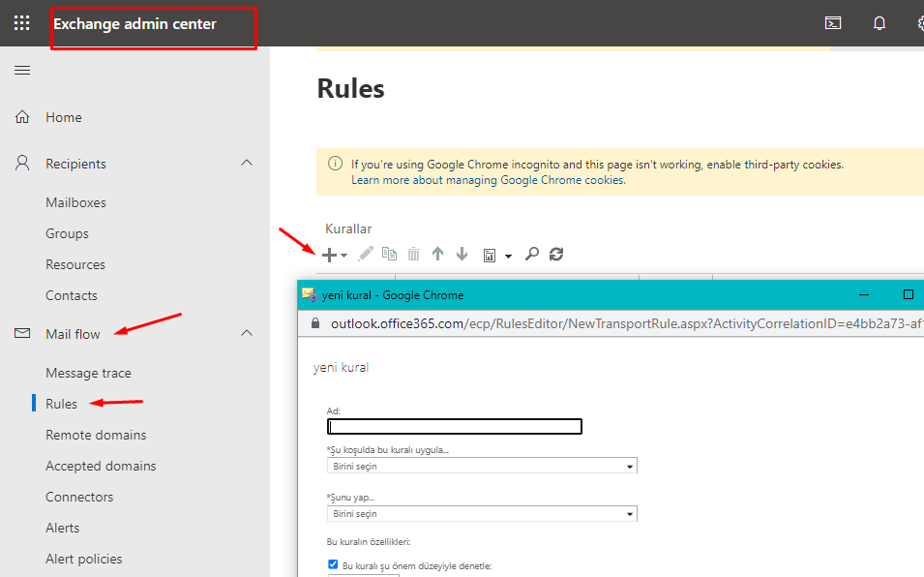This screenshot has width=924, height=577.
Task: Open the 'Şunu yap' dropdown
Action: 482,513
